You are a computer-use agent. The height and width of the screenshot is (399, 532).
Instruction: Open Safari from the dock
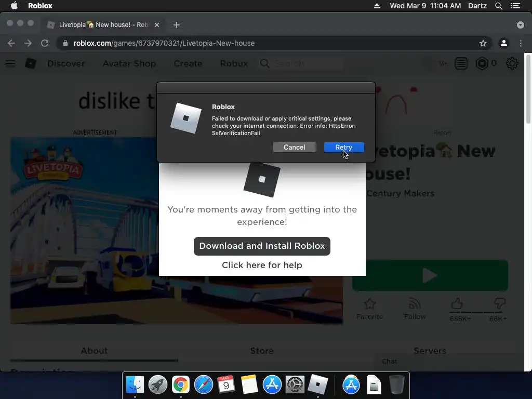pyautogui.click(x=204, y=385)
